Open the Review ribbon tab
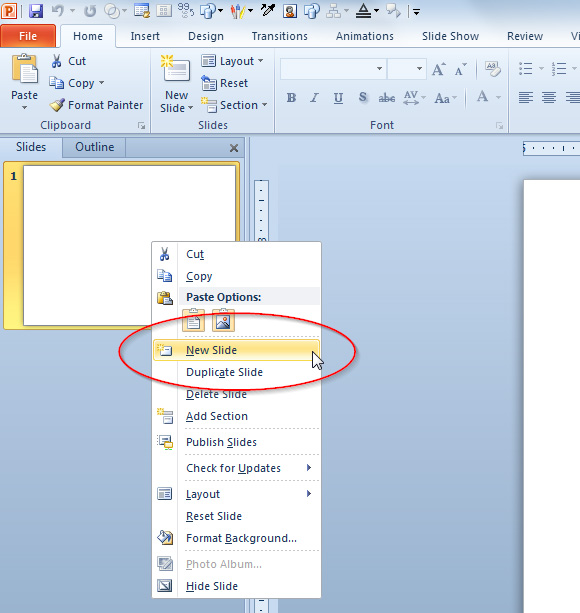Screen dimensions: 580x613 pos(525,36)
